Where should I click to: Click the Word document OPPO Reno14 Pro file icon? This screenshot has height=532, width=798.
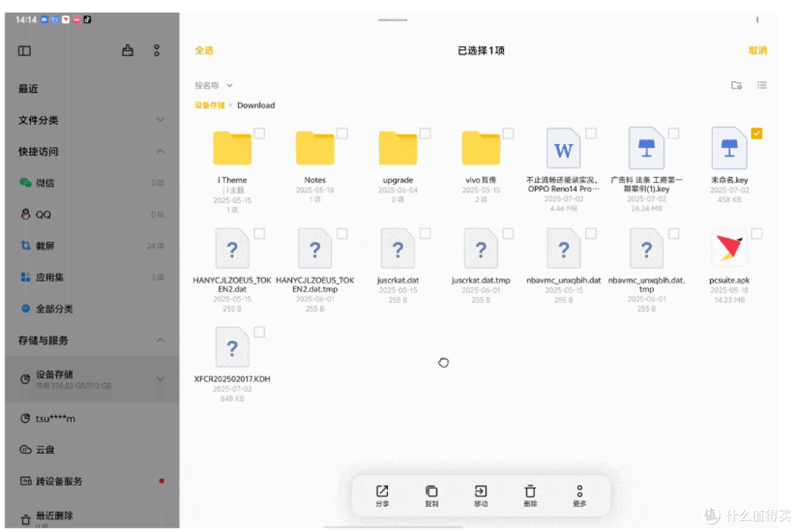(563, 148)
